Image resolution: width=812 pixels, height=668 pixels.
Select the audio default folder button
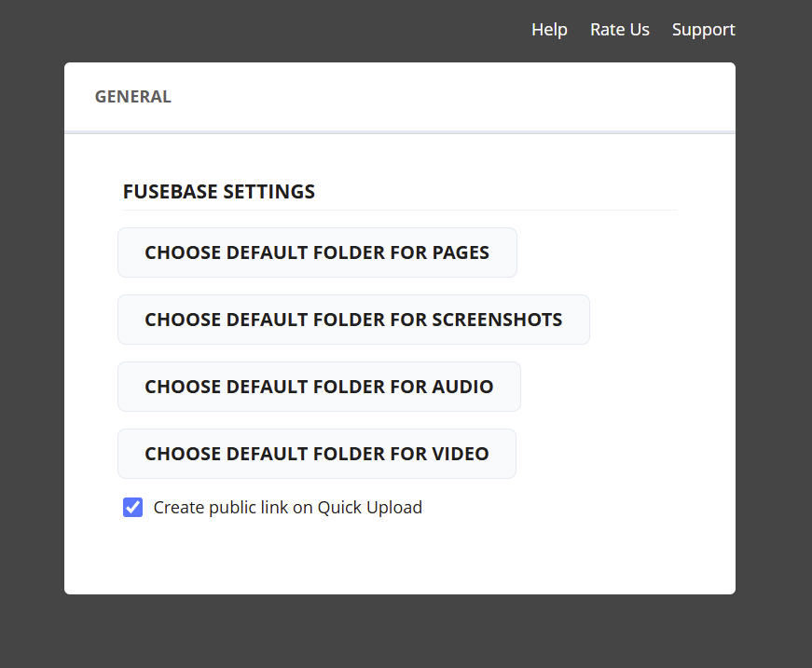point(319,387)
